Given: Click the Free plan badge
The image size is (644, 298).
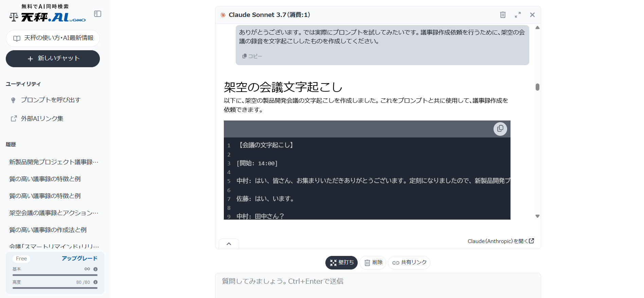Looking at the screenshot, I should (21, 259).
